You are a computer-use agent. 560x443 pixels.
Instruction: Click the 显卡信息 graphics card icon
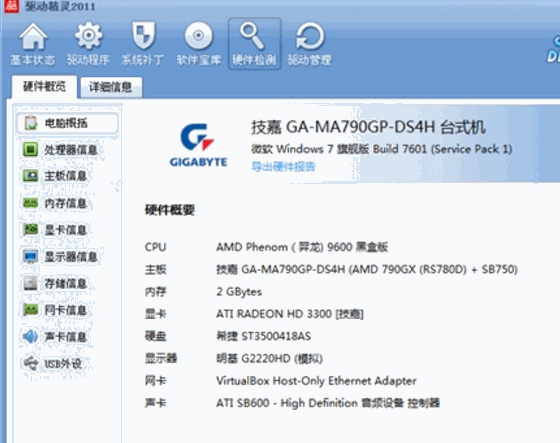coord(30,229)
